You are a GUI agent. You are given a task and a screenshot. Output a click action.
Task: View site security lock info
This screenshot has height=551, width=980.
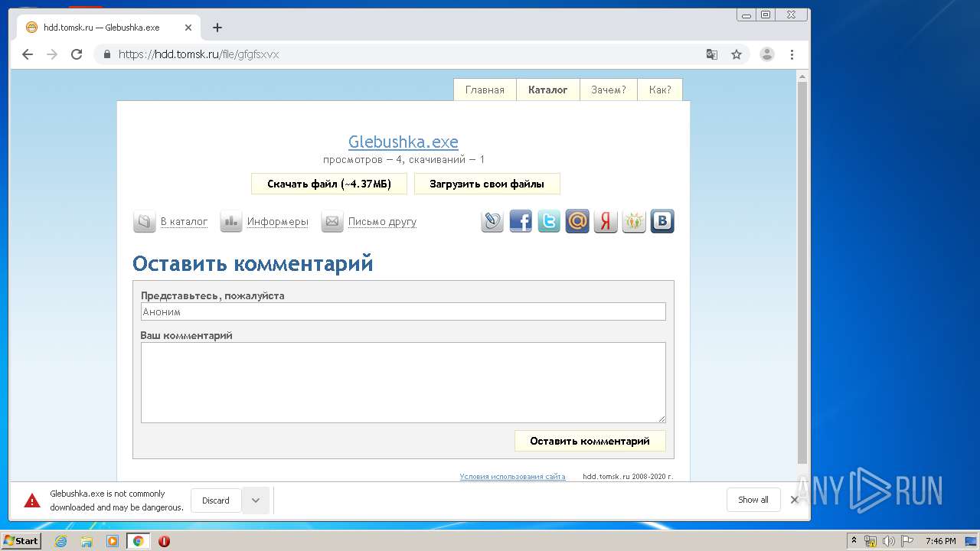pos(106,54)
